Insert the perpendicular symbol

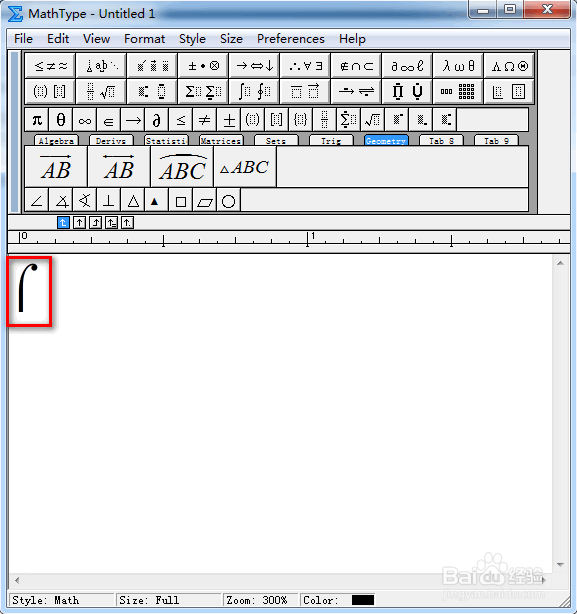[108, 202]
